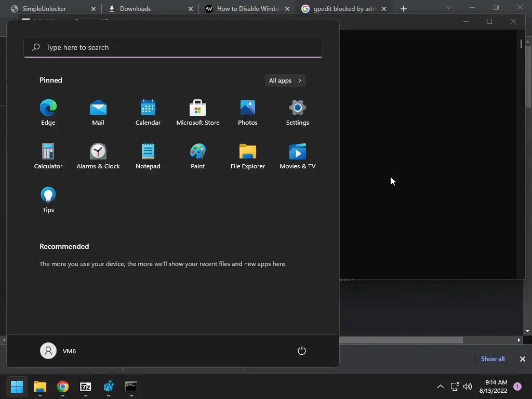Click the scroll down arrow
532x399 pixels.
click(x=528, y=331)
